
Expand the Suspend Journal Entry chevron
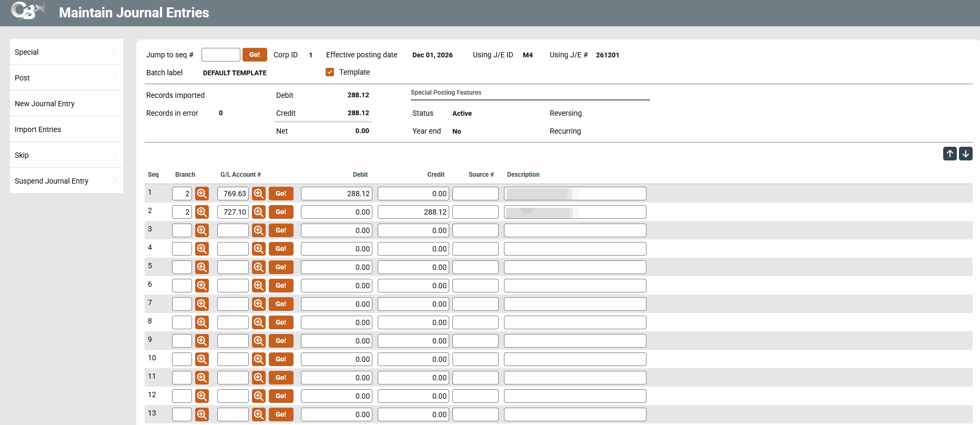[114, 180]
